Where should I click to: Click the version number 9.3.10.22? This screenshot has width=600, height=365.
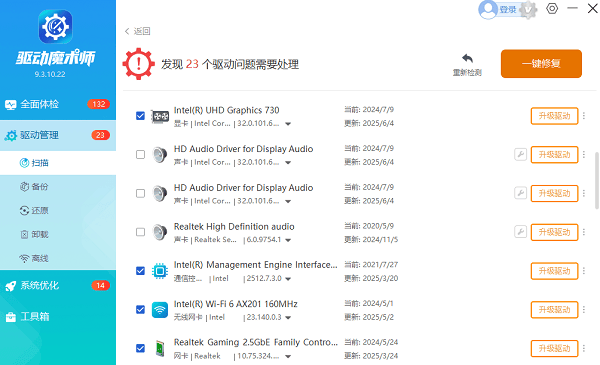pos(50,74)
